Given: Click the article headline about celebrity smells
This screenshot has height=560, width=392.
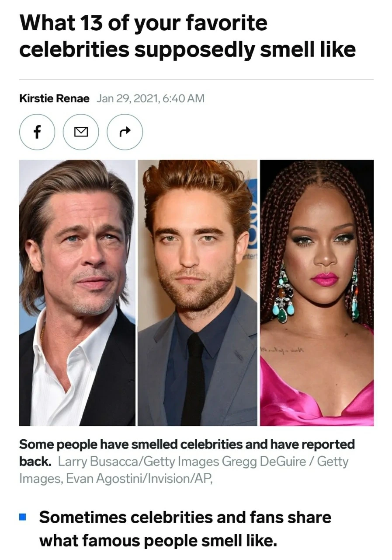Looking at the screenshot, I should point(187,36).
